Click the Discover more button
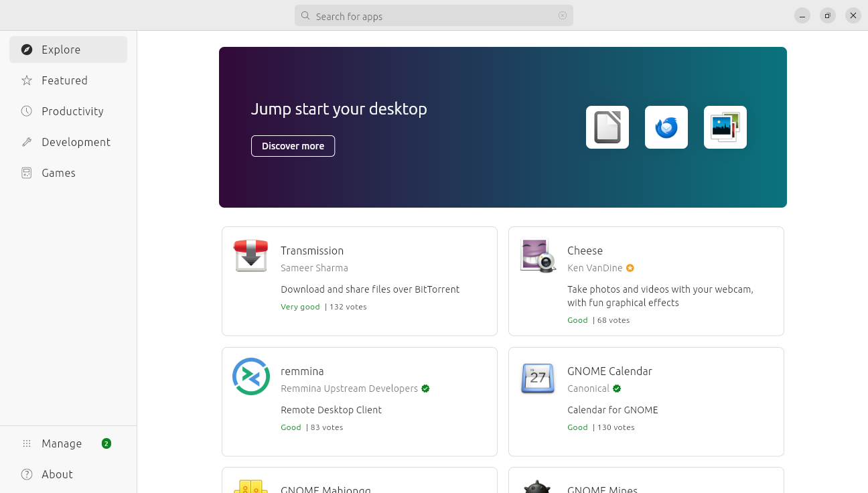Viewport: 868px width, 493px height. 293,146
